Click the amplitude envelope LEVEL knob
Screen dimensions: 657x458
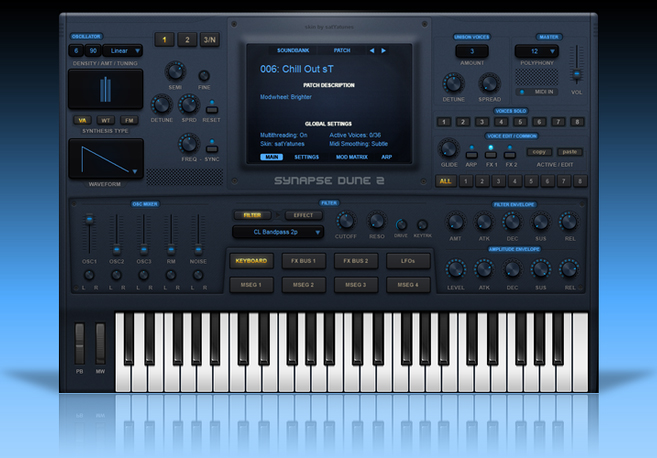455,269
